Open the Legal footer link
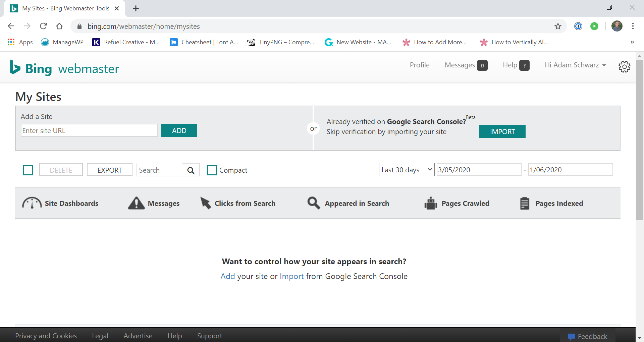The height and width of the screenshot is (342, 644). 100,336
